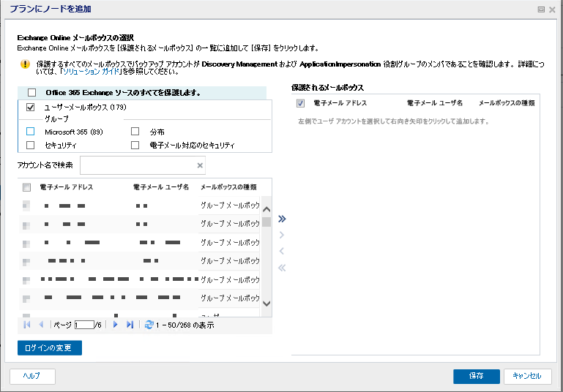Sort left list by 電子メール ユーザ名 column

161,187
